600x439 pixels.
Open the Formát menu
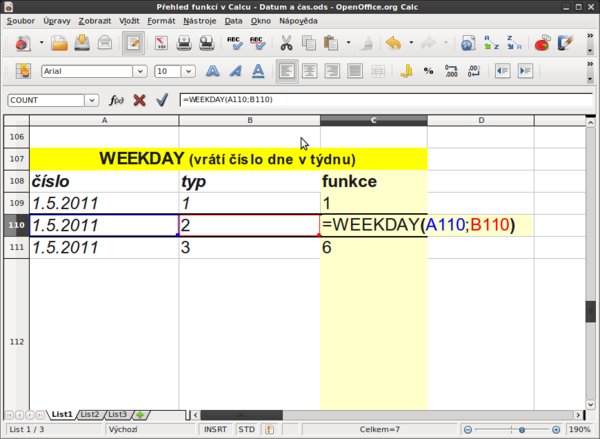coord(161,21)
